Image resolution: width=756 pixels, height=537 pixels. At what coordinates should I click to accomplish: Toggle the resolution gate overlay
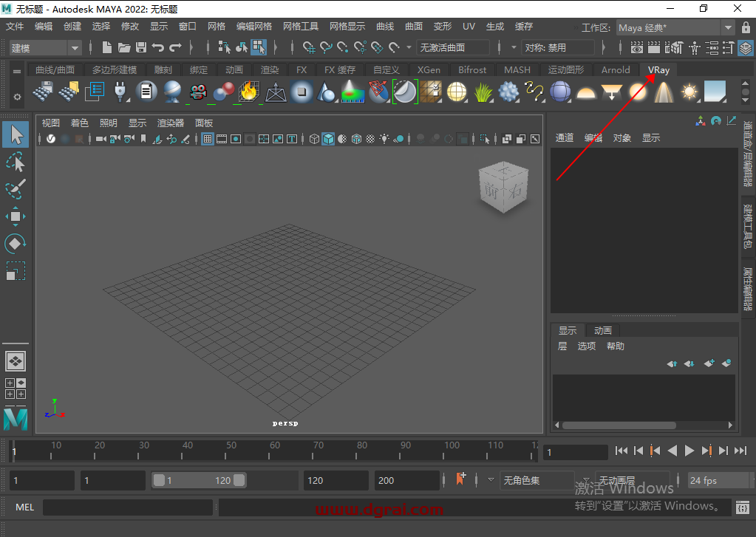[235, 139]
